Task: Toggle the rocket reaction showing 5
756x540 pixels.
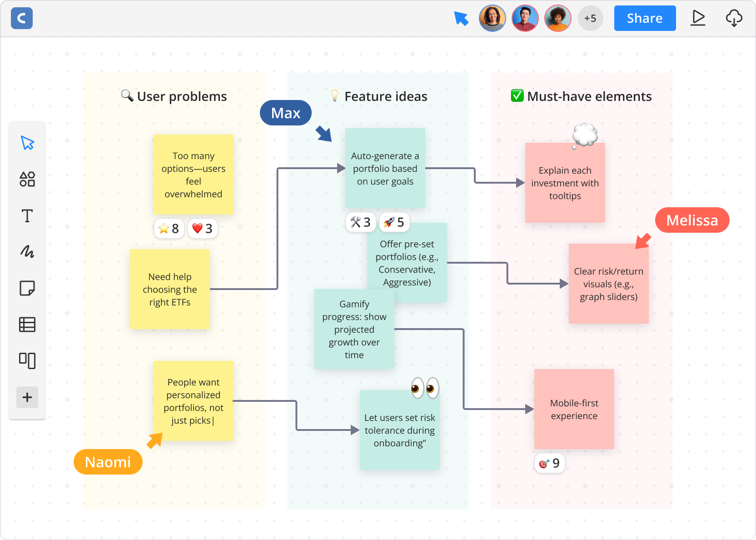Action: (394, 222)
